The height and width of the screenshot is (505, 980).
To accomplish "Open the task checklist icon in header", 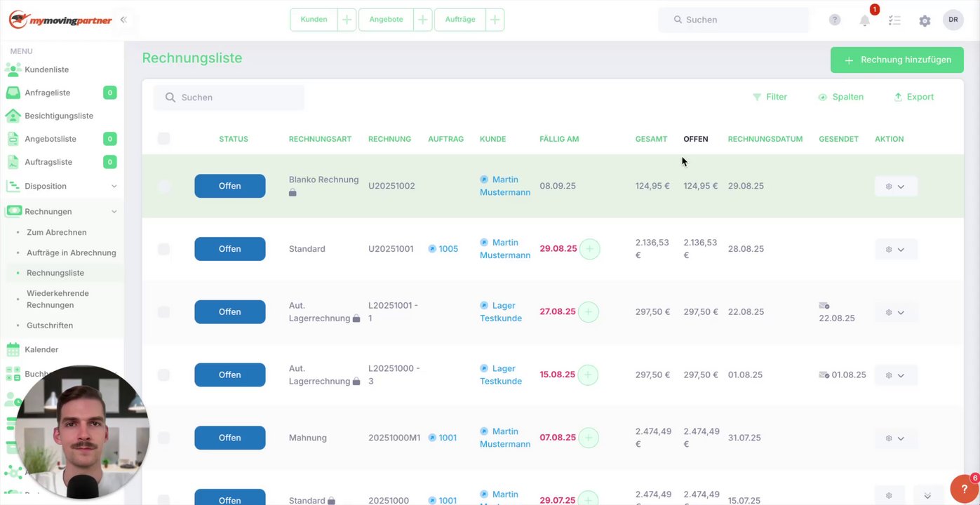I will click(x=894, y=20).
